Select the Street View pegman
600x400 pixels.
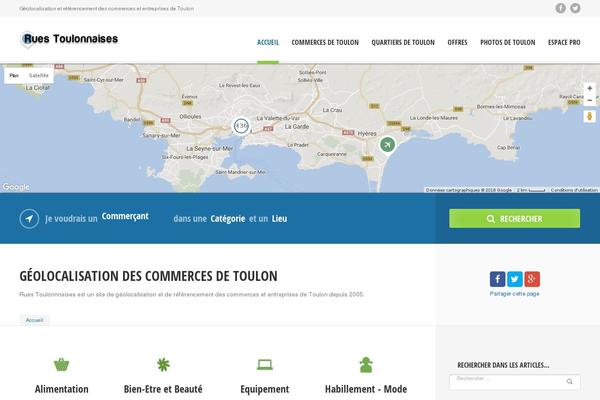[590, 116]
